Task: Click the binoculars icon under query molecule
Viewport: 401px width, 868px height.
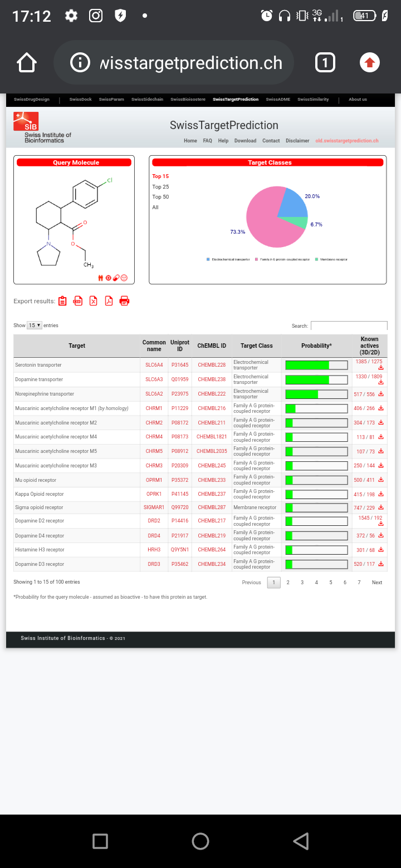Action: pyautogui.click(x=101, y=278)
